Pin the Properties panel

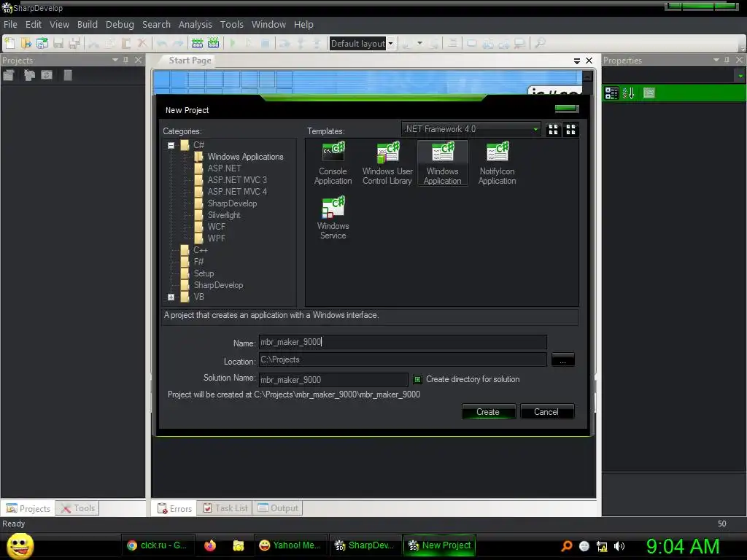tap(727, 60)
